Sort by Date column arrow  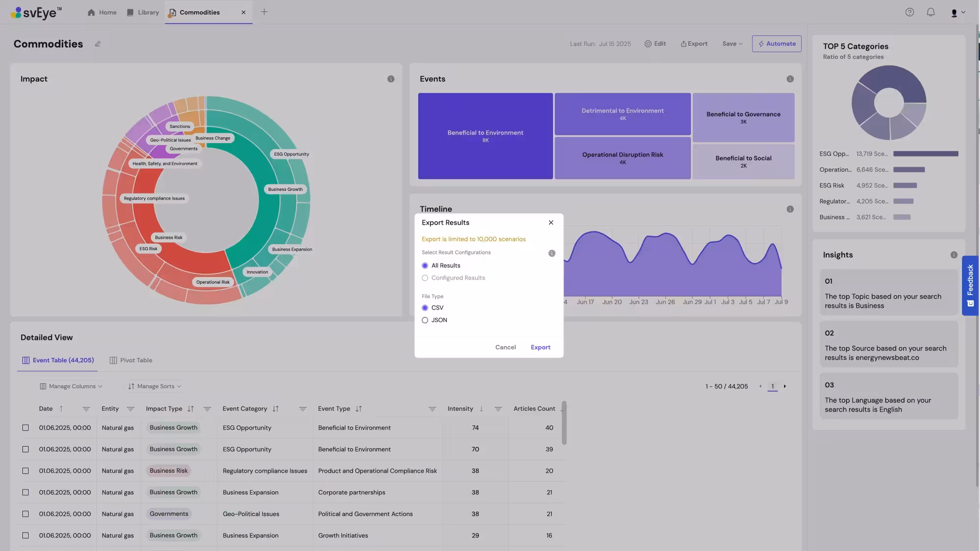(x=61, y=409)
